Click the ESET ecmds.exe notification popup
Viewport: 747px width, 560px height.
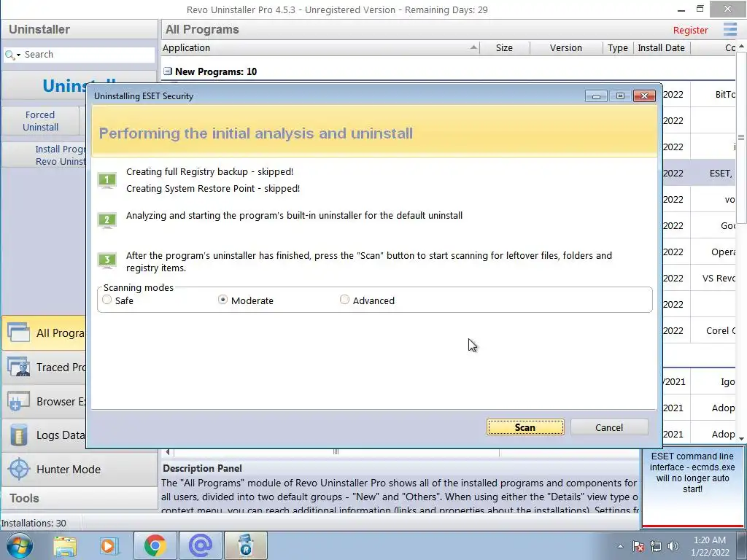coord(692,487)
